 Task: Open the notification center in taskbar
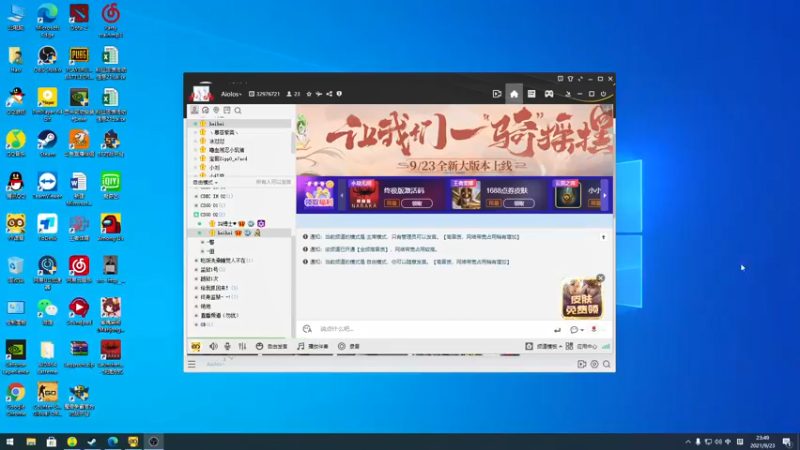click(787, 442)
